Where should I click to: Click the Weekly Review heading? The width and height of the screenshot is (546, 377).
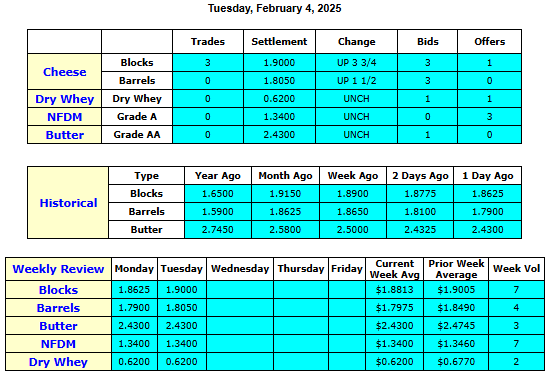click(x=58, y=269)
